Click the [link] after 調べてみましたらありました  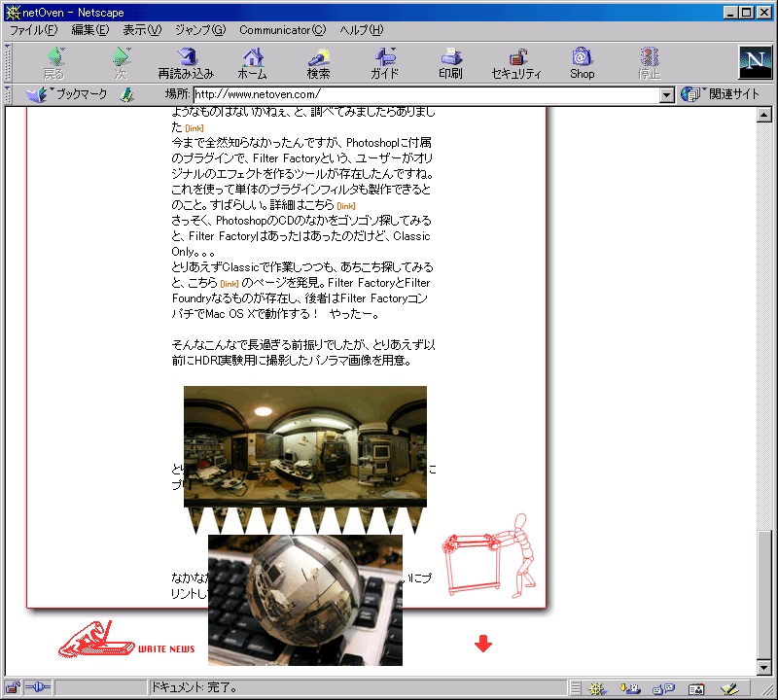(x=194, y=128)
